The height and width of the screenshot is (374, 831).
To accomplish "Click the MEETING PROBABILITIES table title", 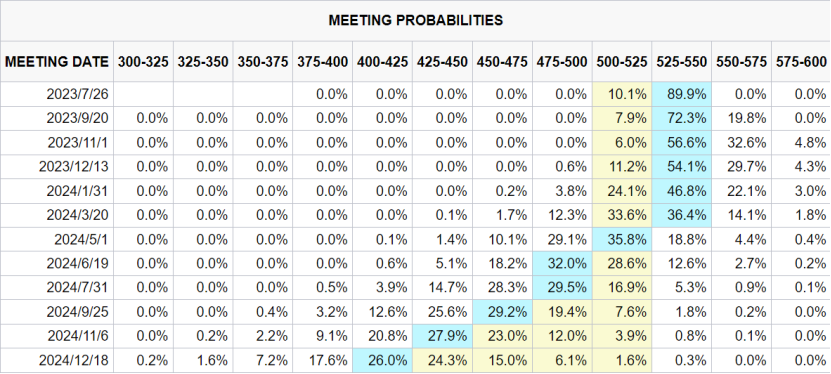I will (x=416, y=20).
